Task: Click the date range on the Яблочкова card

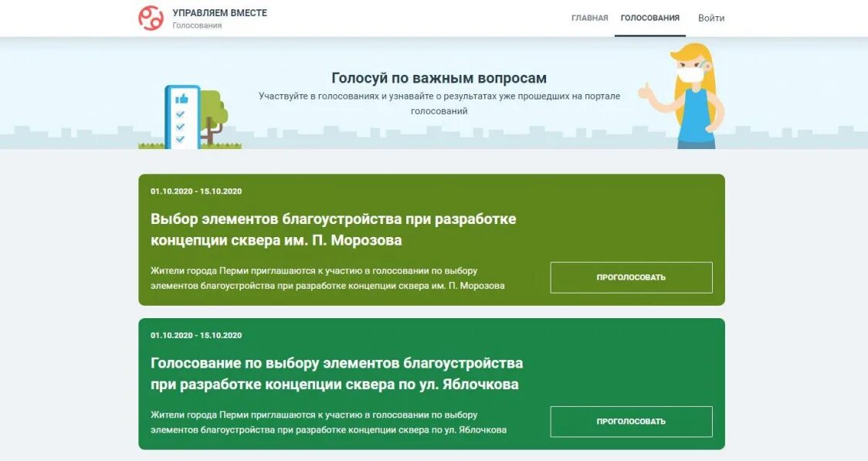Action: pos(196,335)
